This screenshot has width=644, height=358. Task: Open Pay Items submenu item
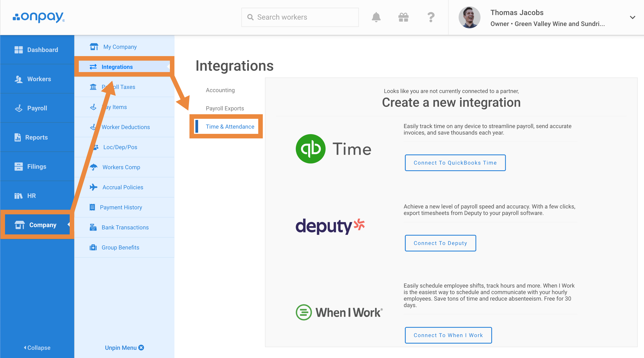coord(124,107)
